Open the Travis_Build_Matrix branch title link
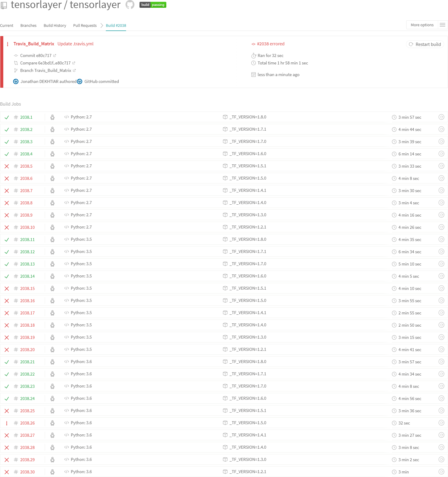448x477 pixels. (34, 44)
